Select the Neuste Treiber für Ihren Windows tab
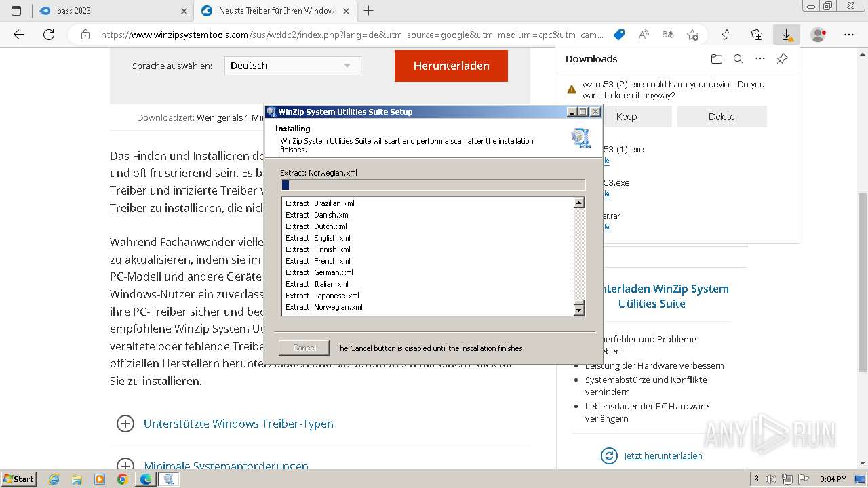 tap(275, 11)
